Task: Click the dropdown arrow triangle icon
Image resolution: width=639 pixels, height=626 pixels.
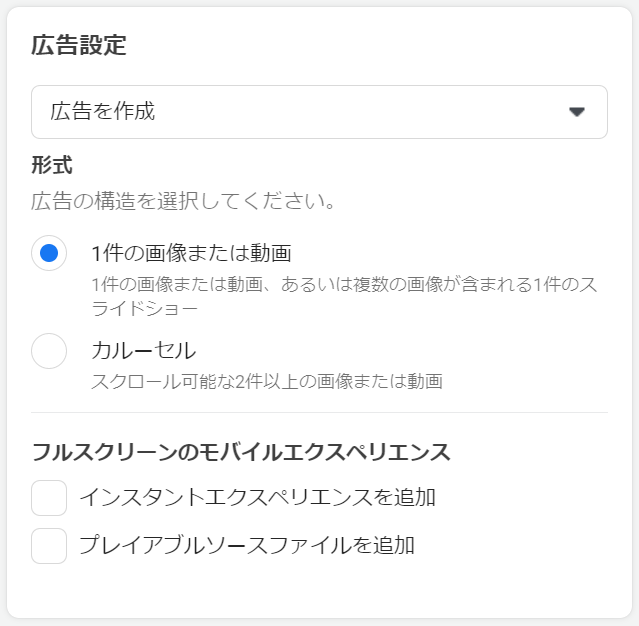Action: click(x=576, y=112)
